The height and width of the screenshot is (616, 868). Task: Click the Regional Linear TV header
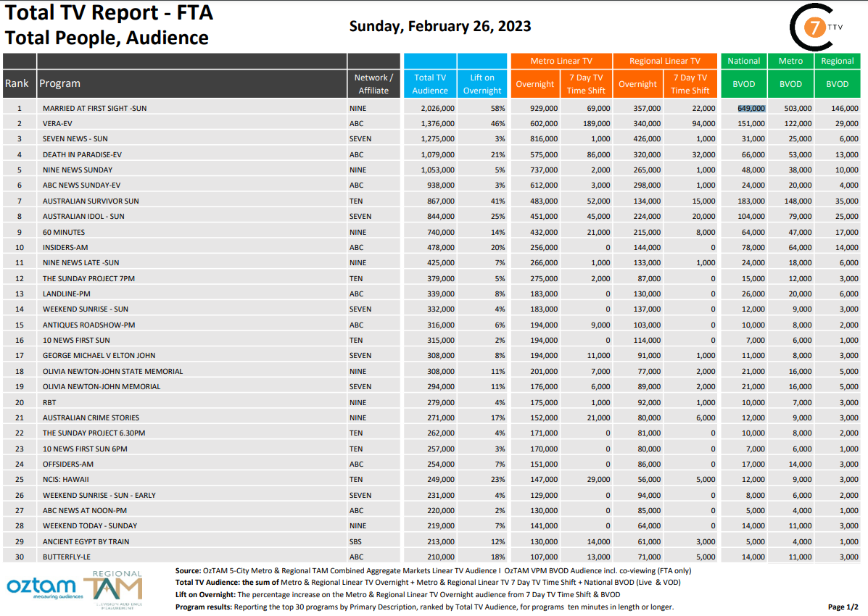[x=664, y=61]
